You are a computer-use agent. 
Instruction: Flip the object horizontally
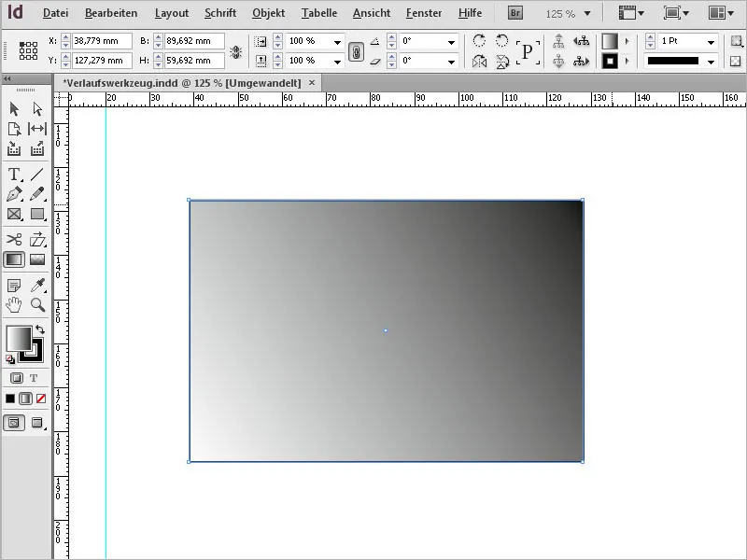[x=479, y=62]
